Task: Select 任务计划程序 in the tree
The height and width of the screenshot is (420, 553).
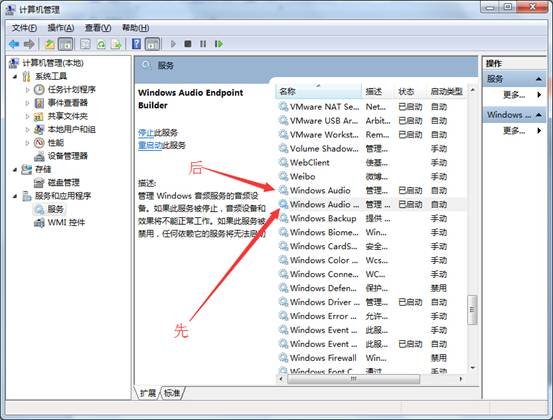Action: [72, 89]
